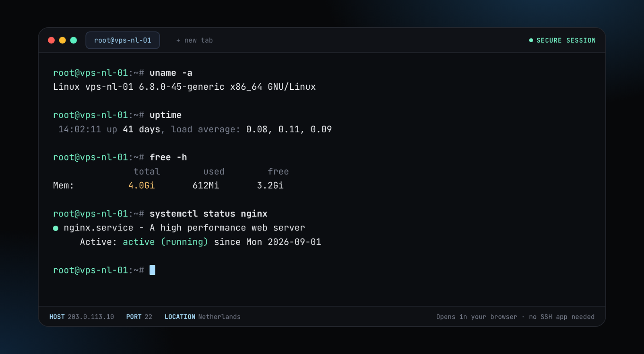
Task: Click the 4.0Gi total memory value
Action: pyautogui.click(x=141, y=185)
